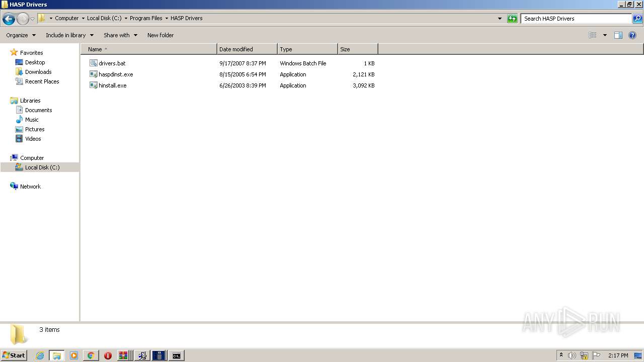Open the view options dropdown arrow
The image size is (644, 362).
point(605,35)
